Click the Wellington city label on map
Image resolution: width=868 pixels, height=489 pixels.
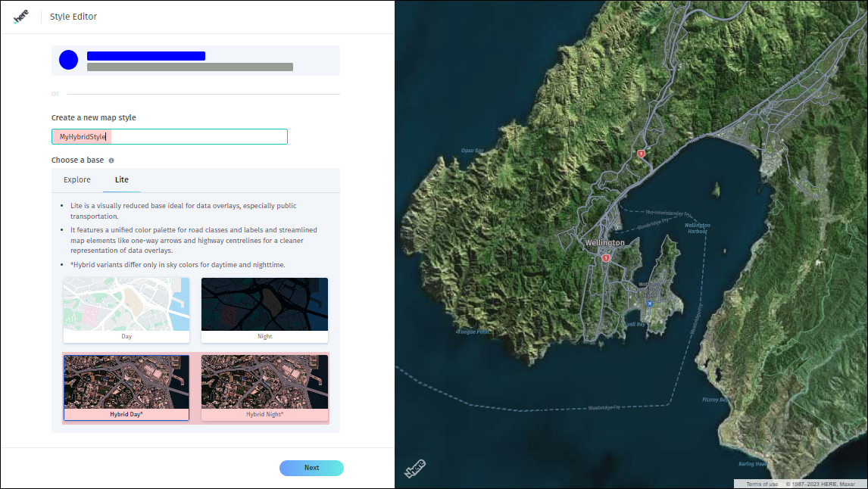coord(604,243)
